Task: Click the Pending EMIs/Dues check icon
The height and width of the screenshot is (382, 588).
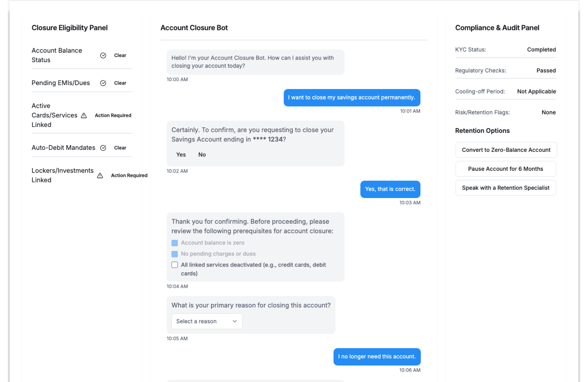Action: tap(103, 83)
